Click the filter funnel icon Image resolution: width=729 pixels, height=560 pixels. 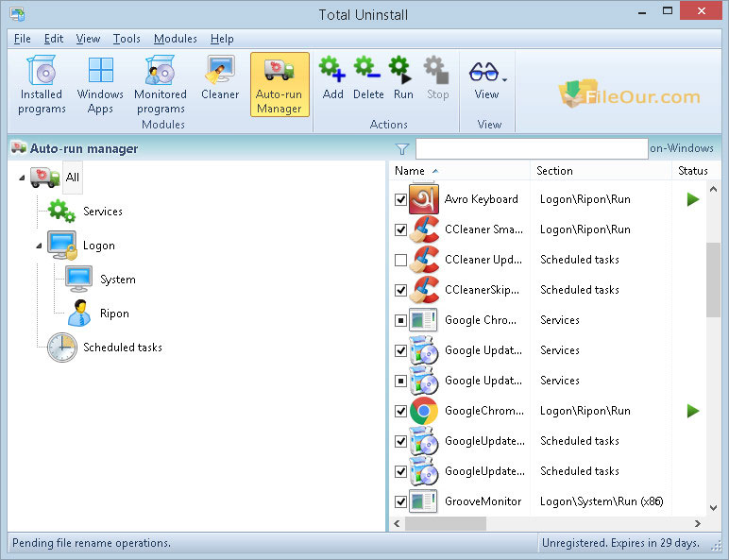401,149
